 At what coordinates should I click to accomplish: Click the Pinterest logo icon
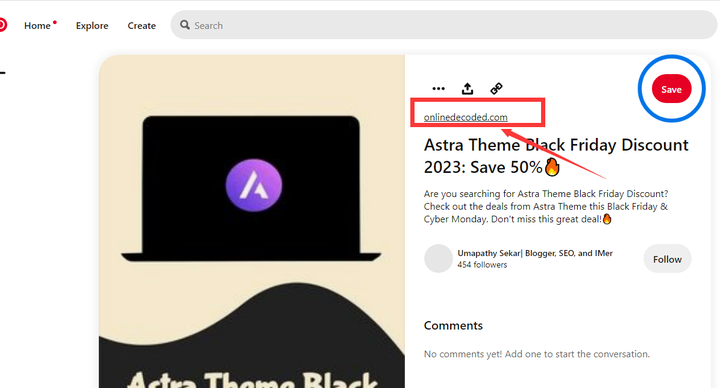pos(3,25)
